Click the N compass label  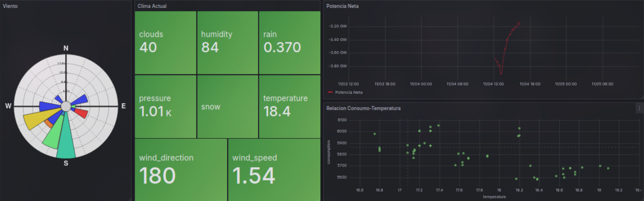pyautogui.click(x=66, y=48)
